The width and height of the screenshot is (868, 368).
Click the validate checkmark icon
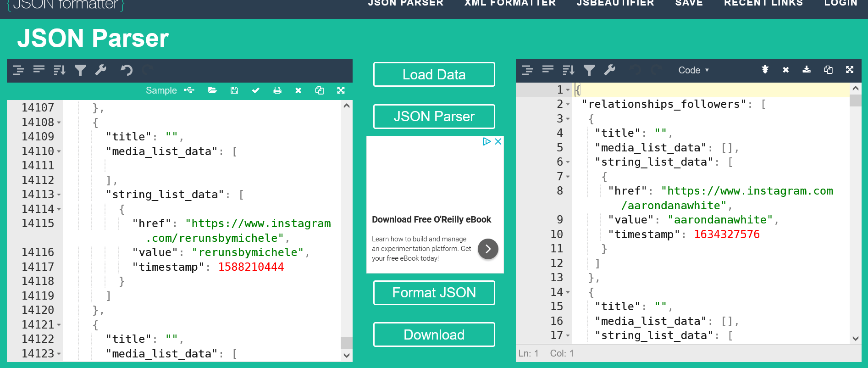(256, 90)
